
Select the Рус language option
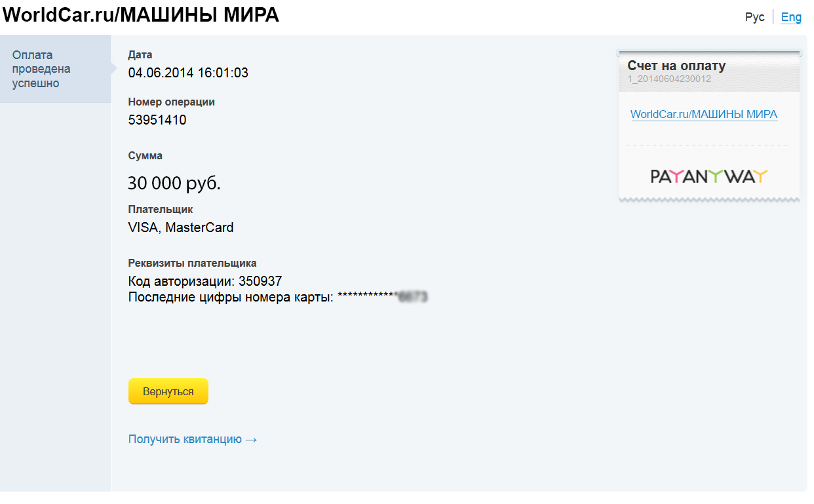[755, 17]
